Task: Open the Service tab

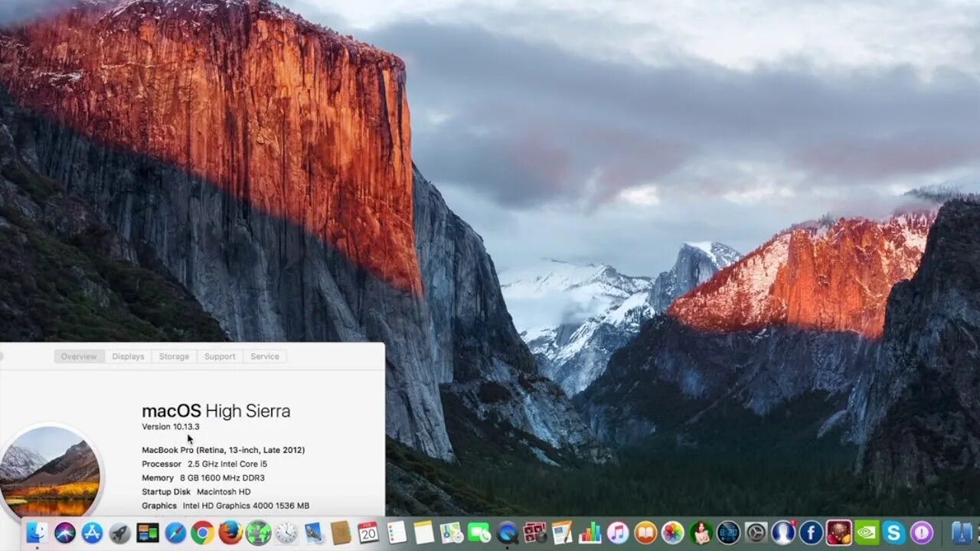Action: pyautogui.click(x=265, y=357)
